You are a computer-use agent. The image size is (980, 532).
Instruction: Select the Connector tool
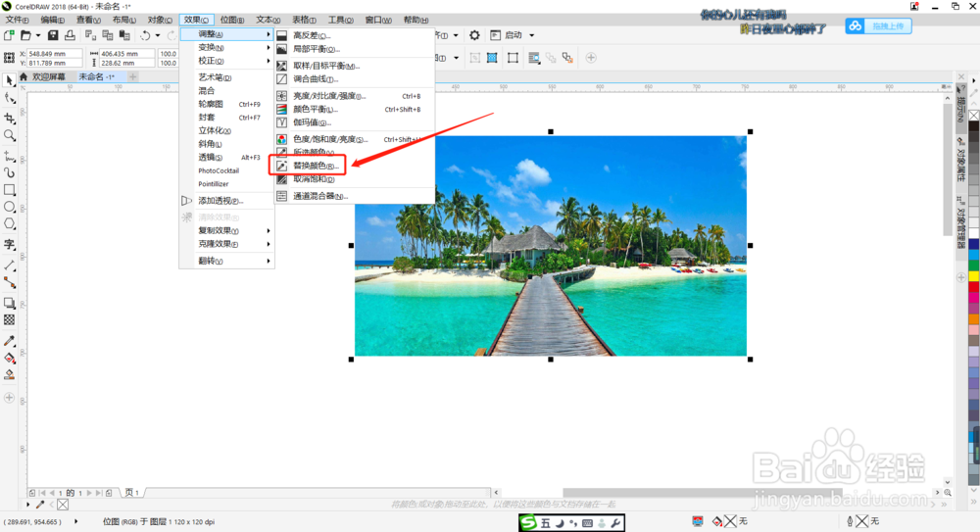[10, 283]
